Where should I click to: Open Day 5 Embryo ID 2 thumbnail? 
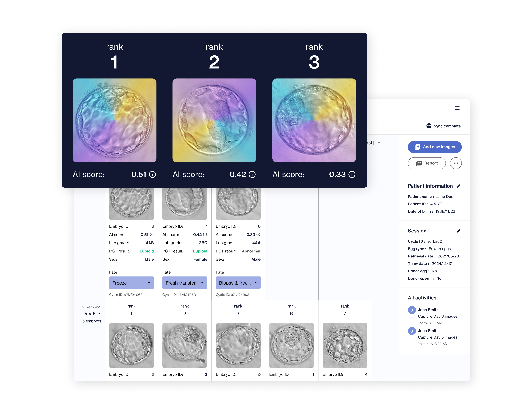(185, 345)
